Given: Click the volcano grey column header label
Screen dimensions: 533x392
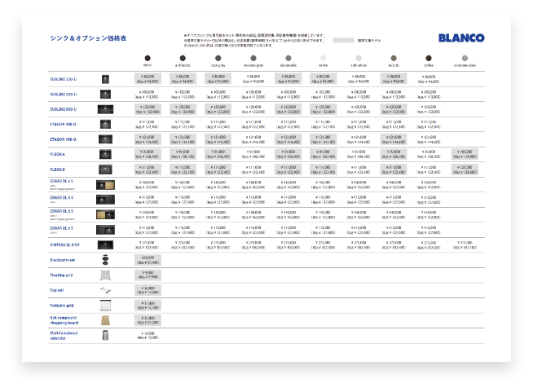Looking at the screenshot, I should [253, 65].
